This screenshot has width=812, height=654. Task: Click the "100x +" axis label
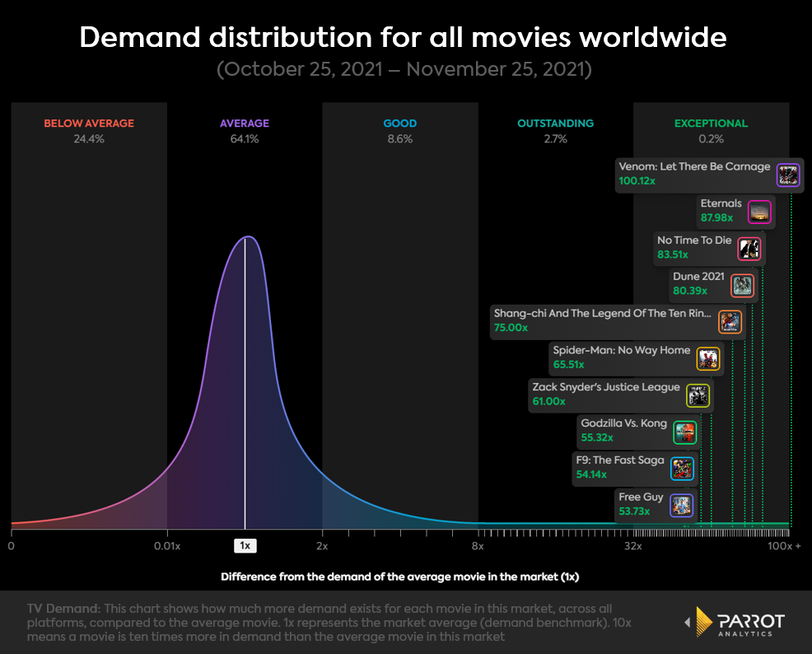784,546
